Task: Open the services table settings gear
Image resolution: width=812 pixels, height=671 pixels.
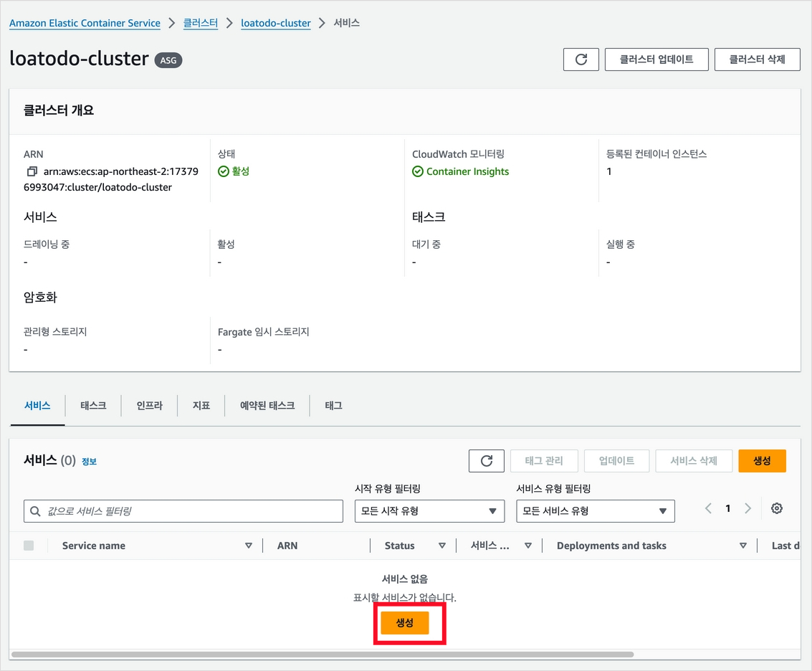Action: click(x=776, y=508)
